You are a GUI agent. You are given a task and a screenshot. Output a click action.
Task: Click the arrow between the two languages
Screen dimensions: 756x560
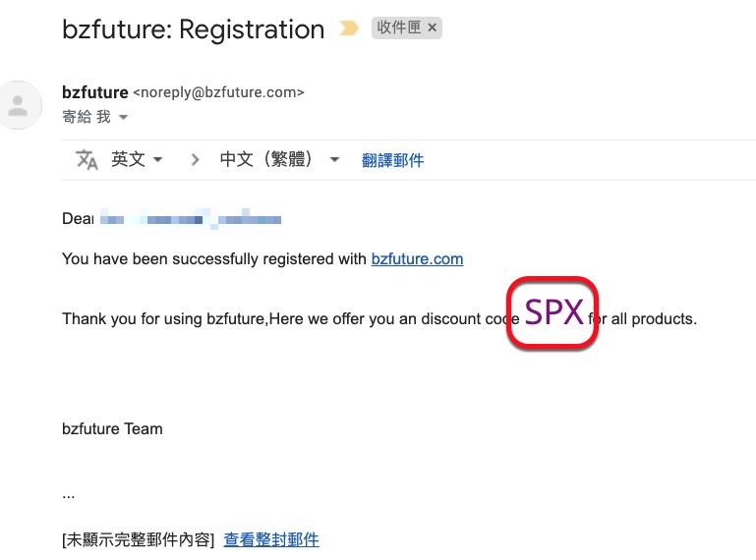tap(195, 160)
